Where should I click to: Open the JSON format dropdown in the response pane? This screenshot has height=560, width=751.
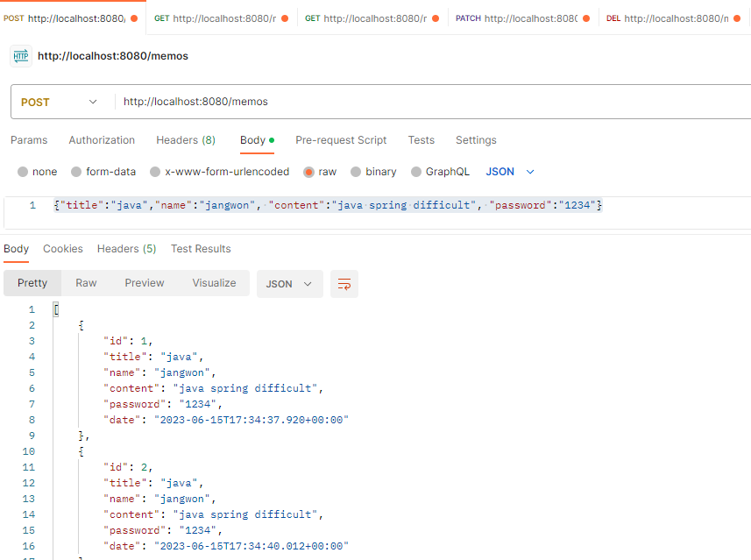(289, 283)
